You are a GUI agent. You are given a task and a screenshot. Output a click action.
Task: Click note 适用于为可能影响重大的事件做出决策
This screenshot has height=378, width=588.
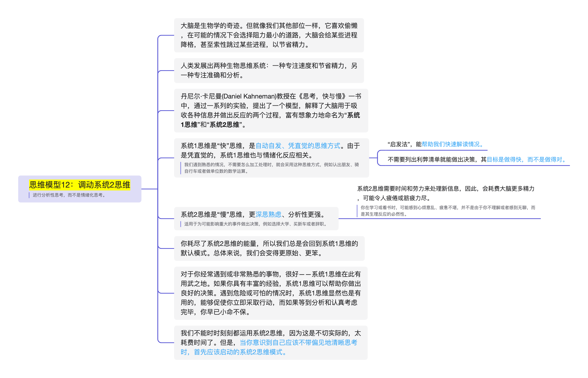coord(255,224)
